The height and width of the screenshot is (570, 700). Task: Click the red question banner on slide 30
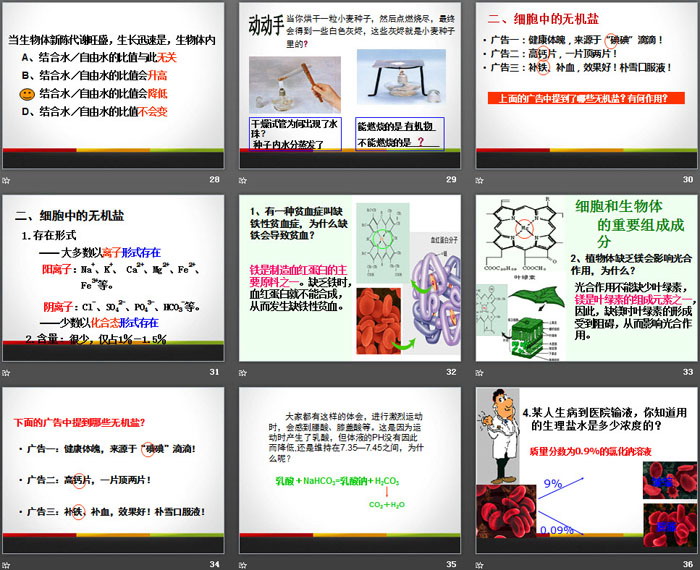pyautogui.click(x=582, y=98)
